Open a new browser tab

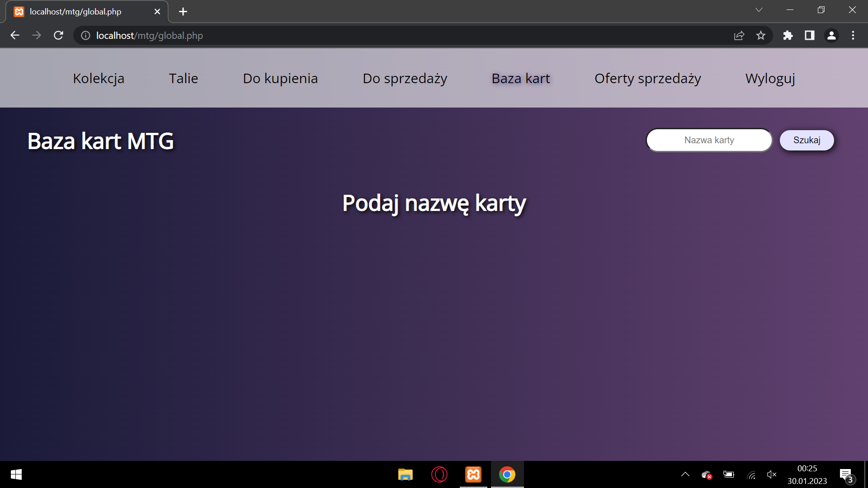pos(183,12)
